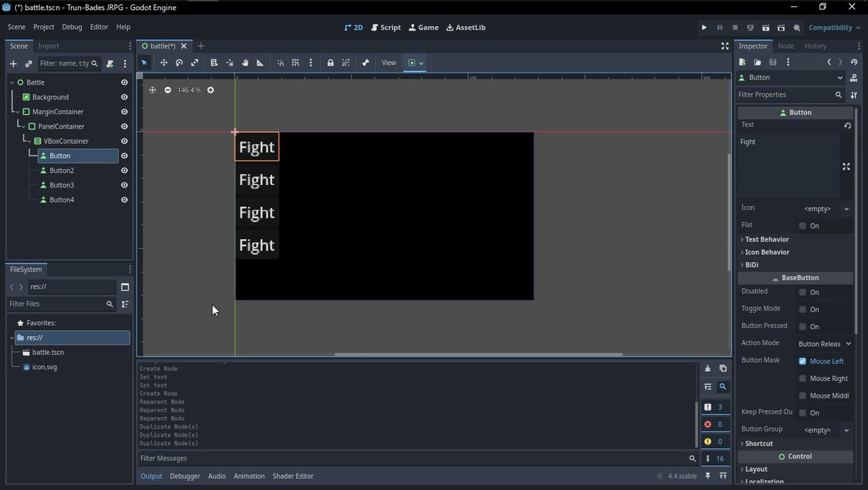The height and width of the screenshot is (490, 868).
Task: Instantiate child scene with link icon
Action: pyautogui.click(x=28, y=64)
